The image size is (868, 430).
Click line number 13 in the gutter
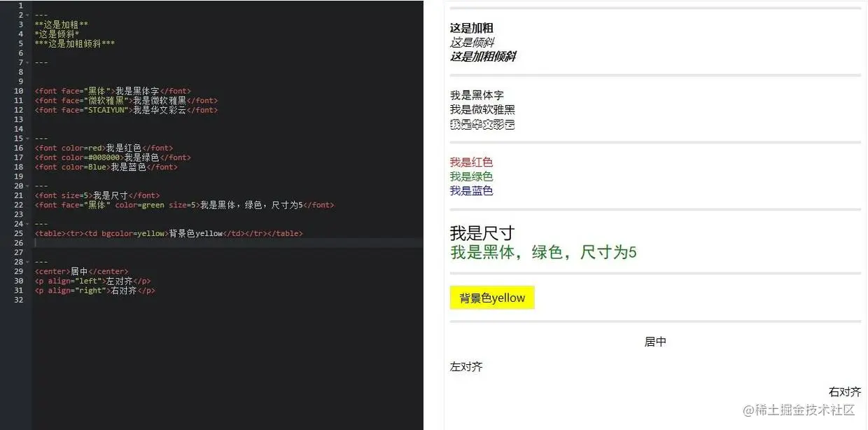pyautogui.click(x=19, y=120)
